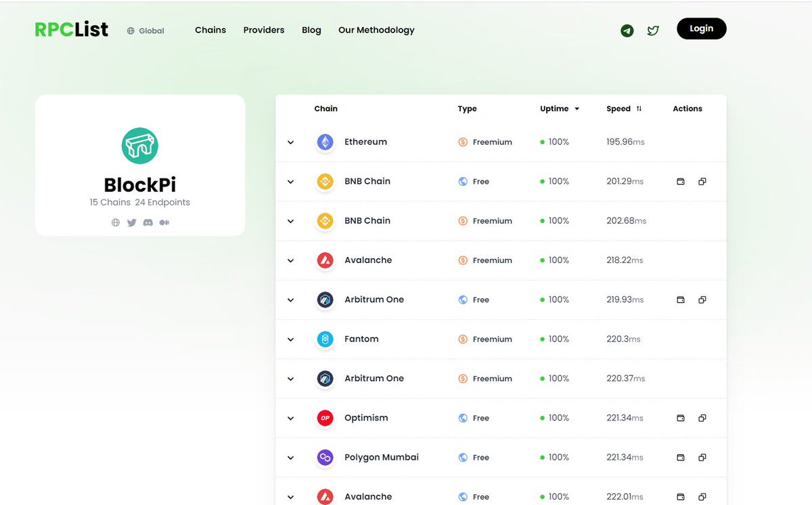Screen dimensions: 812x505
Task: Open BlockPi's Discord icon
Action: pyautogui.click(x=148, y=222)
